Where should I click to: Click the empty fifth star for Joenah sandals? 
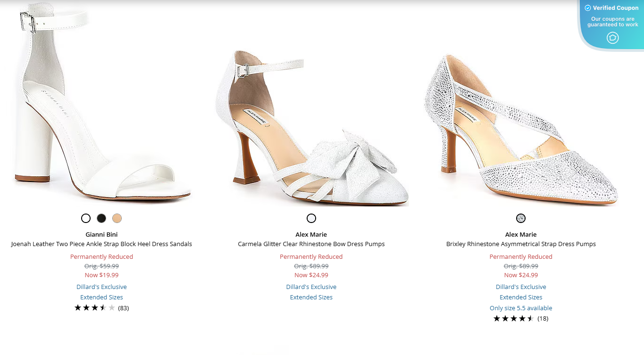[111, 307]
